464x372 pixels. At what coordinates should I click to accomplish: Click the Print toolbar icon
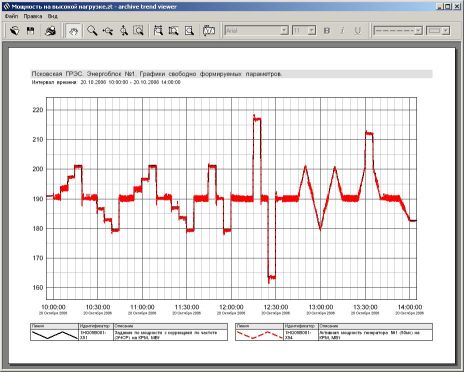point(50,31)
